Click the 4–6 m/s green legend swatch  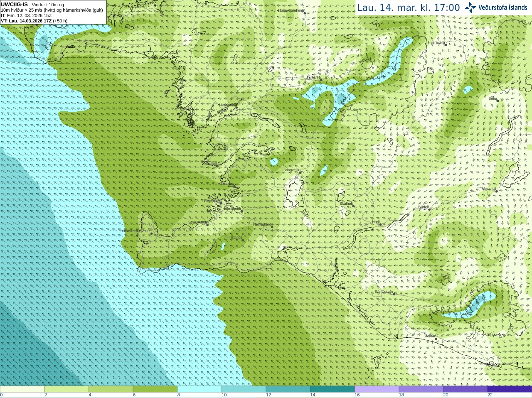coord(111,389)
